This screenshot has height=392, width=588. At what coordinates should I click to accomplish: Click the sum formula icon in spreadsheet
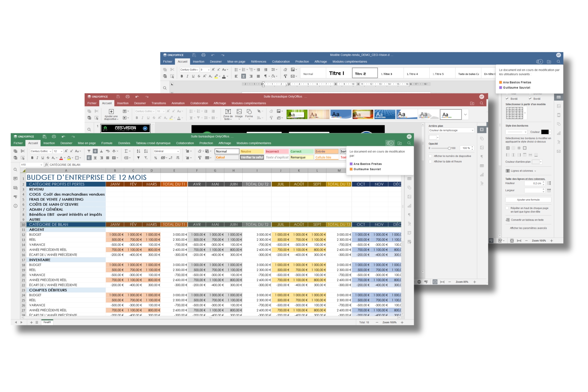coord(126,151)
